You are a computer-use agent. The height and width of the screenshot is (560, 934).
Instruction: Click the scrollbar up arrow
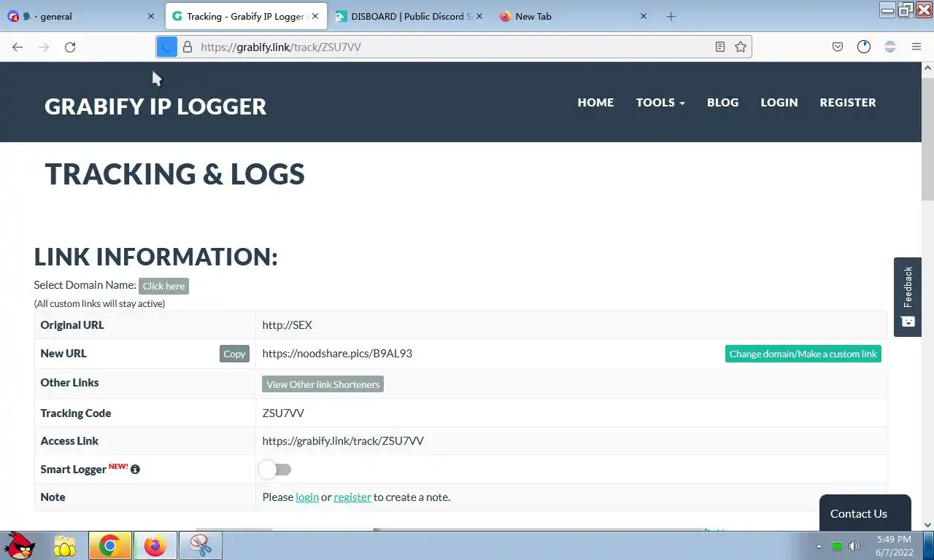click(x=927, y=69)
